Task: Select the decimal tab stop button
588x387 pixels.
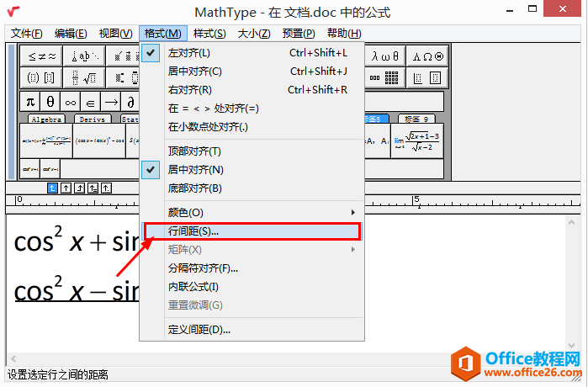Action: pos(106,188)
